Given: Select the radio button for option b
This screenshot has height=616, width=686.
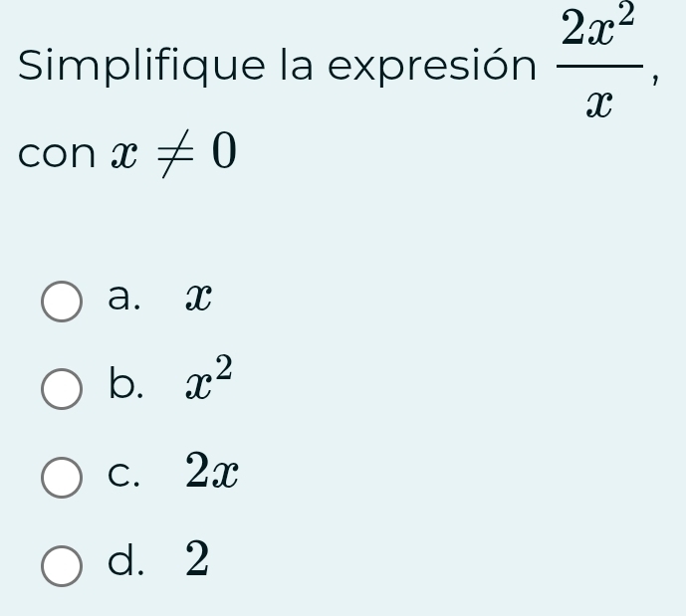Looking at the screenshot, I should click(62, 389).
